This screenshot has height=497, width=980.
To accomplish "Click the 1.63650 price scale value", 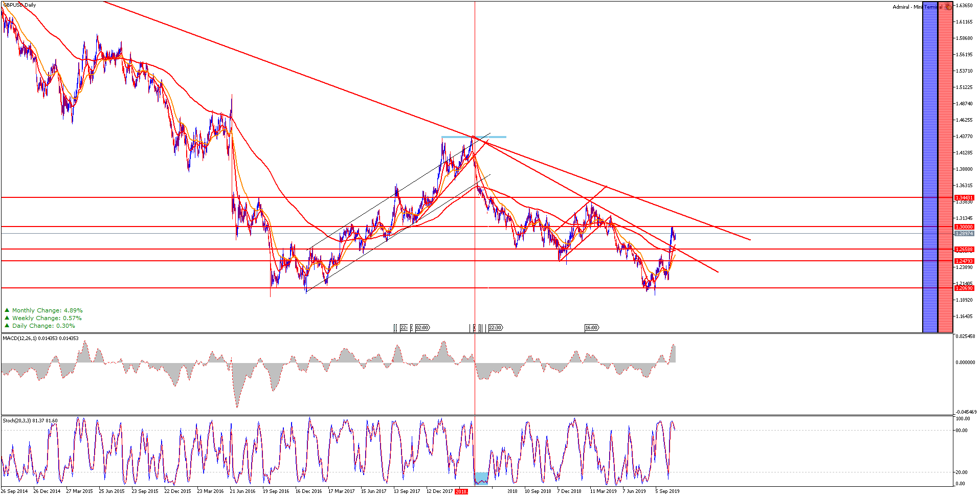I will 964,6.
